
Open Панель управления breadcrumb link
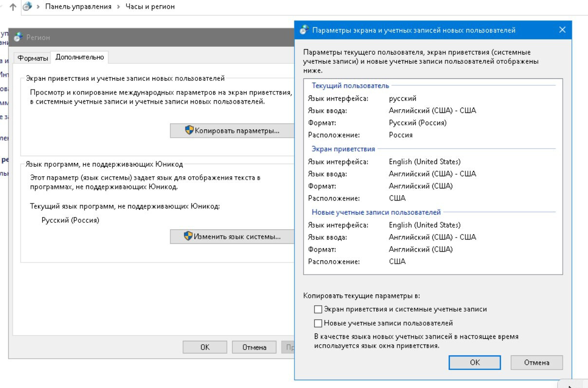[x=78, y=7]
